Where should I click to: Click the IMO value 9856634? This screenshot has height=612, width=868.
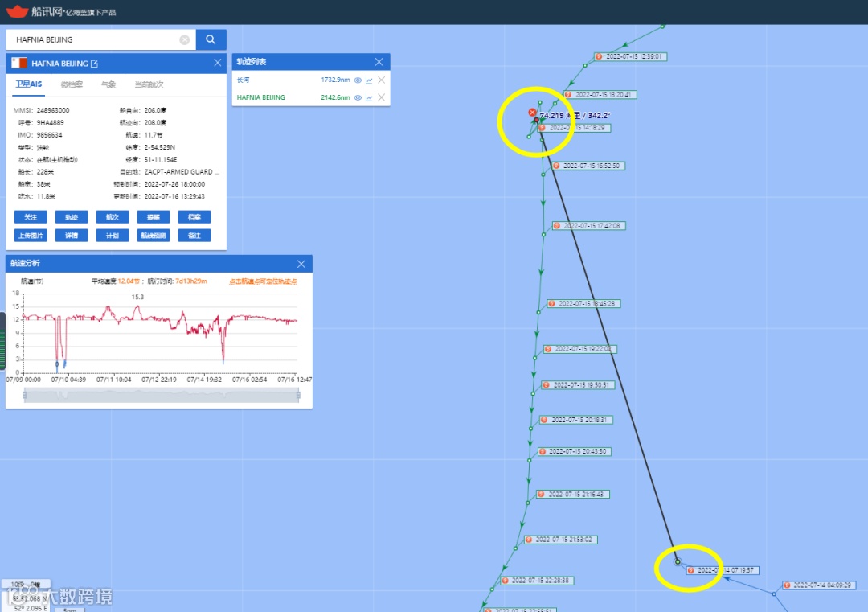coord(49,135)
